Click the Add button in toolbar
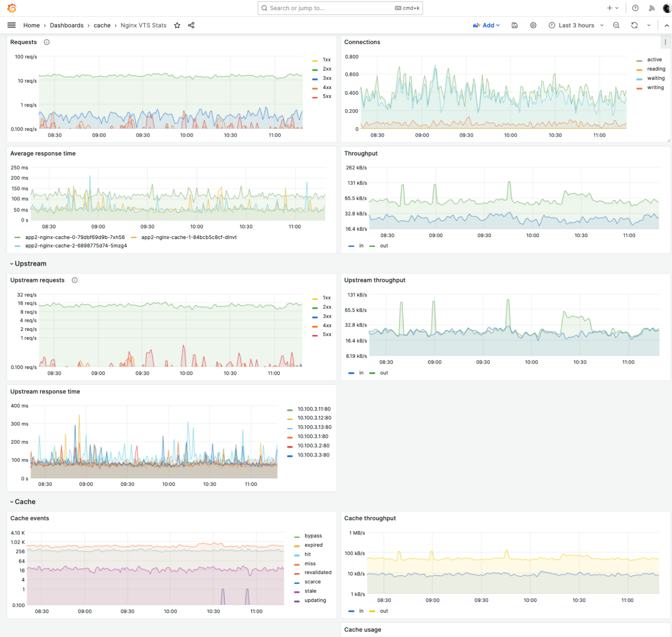The height and width of the screenshot is (637, 672). point(486,25)
